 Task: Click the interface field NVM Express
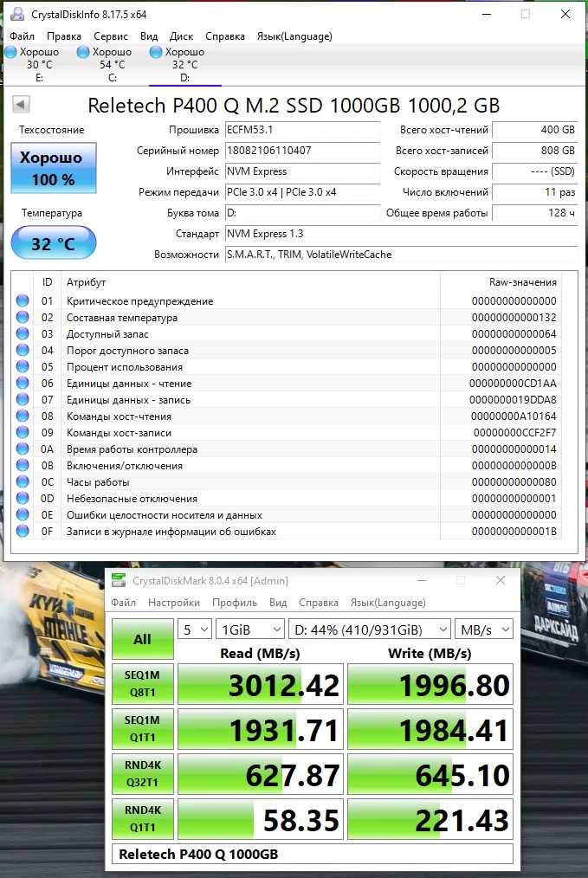point(302,171)
